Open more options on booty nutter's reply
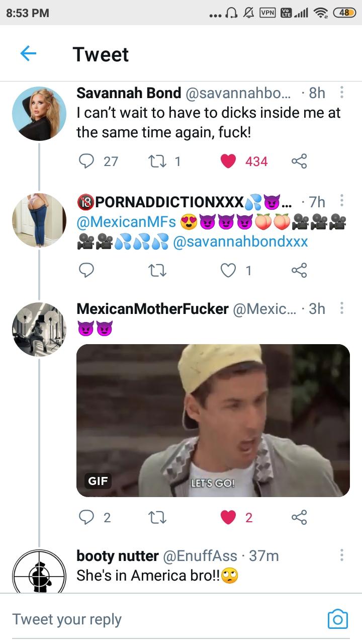The image size is (362, 644). pos(342,555)
